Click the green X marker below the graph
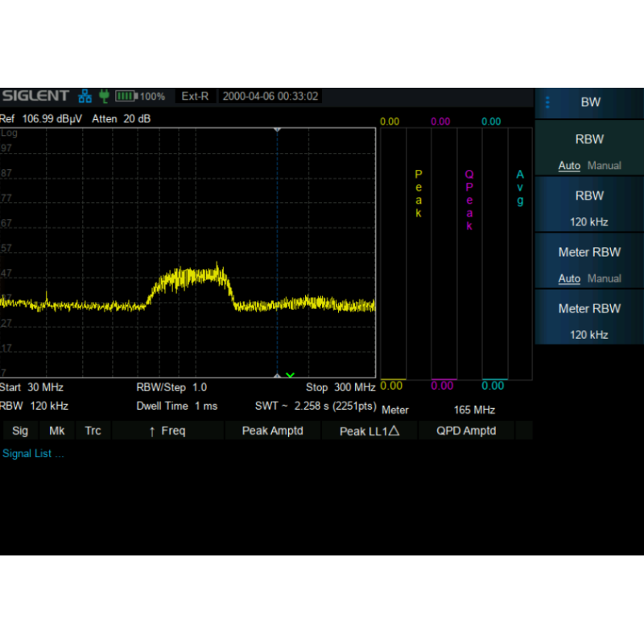Viewport: 644px width, 644px height. pos(290,375)
